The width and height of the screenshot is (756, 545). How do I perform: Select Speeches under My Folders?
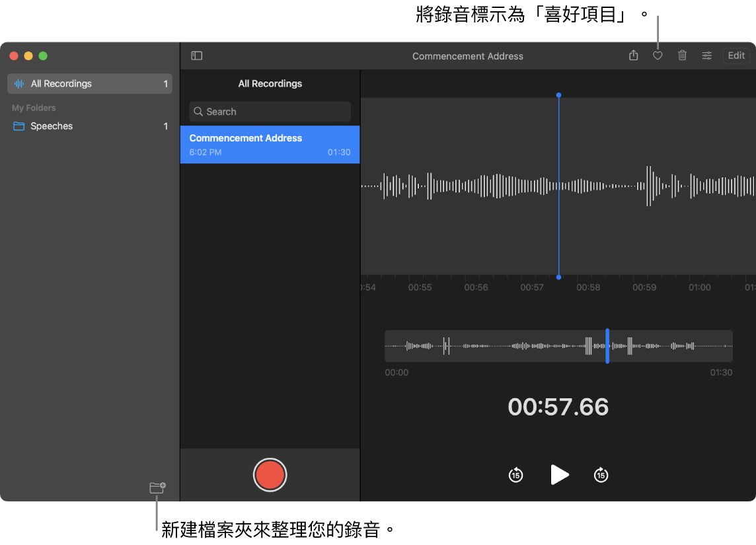coord(52,126)
